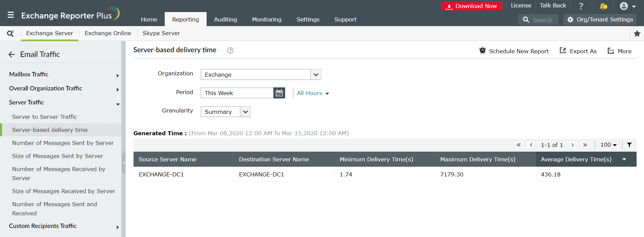Open the Auditing tab
The height and width of the screenshot is (237, 644).
click(225, 19)
